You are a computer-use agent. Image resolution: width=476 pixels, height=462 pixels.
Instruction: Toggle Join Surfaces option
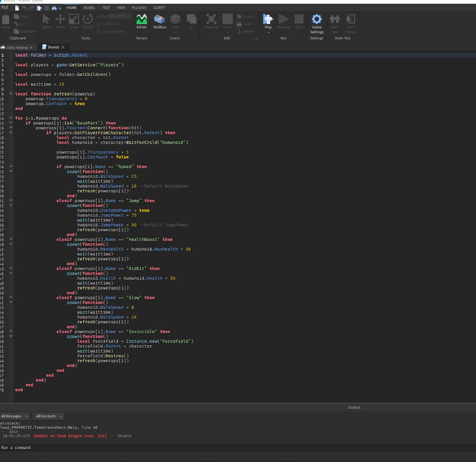click(111, 31)
